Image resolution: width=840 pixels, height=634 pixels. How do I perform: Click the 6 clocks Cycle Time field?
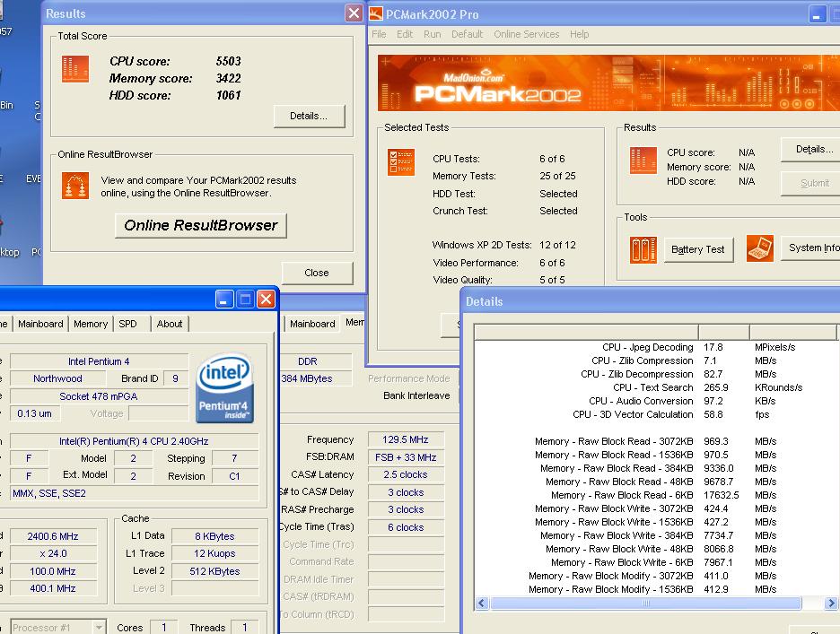coord(406,527)
